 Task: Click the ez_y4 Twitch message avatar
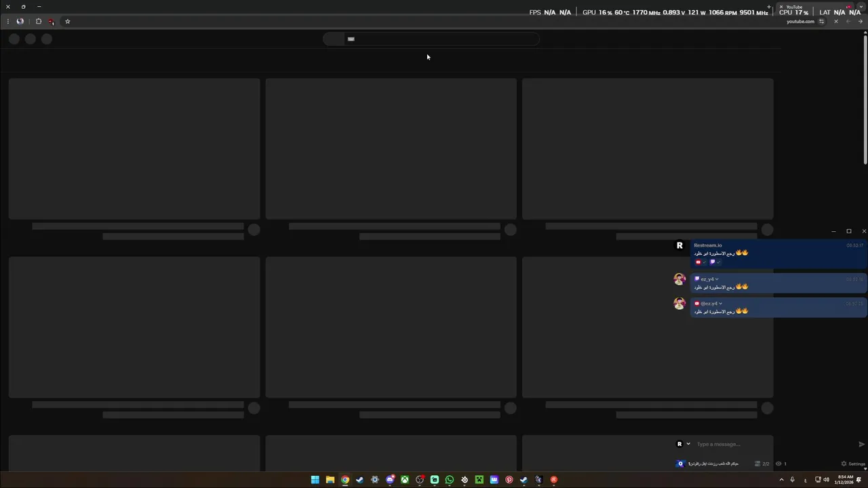point(679,279)
